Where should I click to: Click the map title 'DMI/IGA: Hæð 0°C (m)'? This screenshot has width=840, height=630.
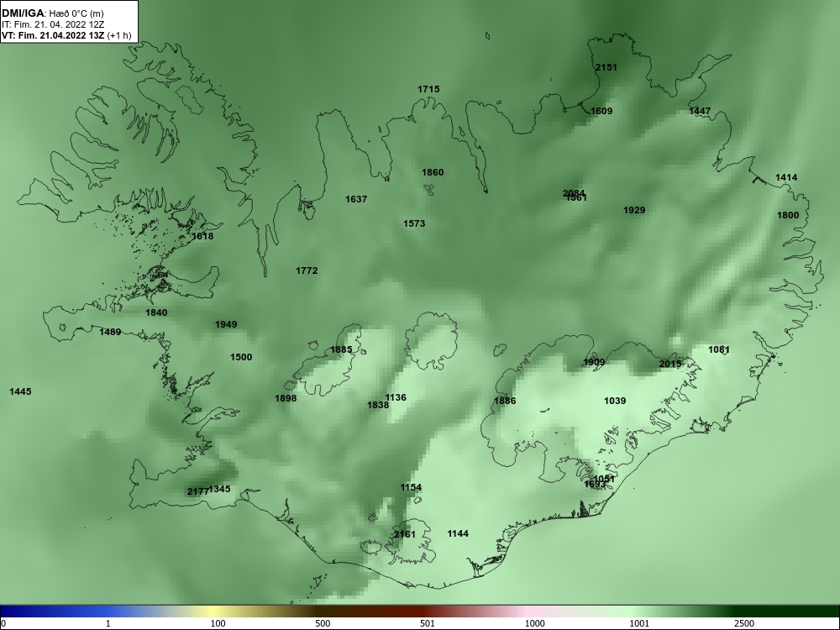[x=52, y=13]
